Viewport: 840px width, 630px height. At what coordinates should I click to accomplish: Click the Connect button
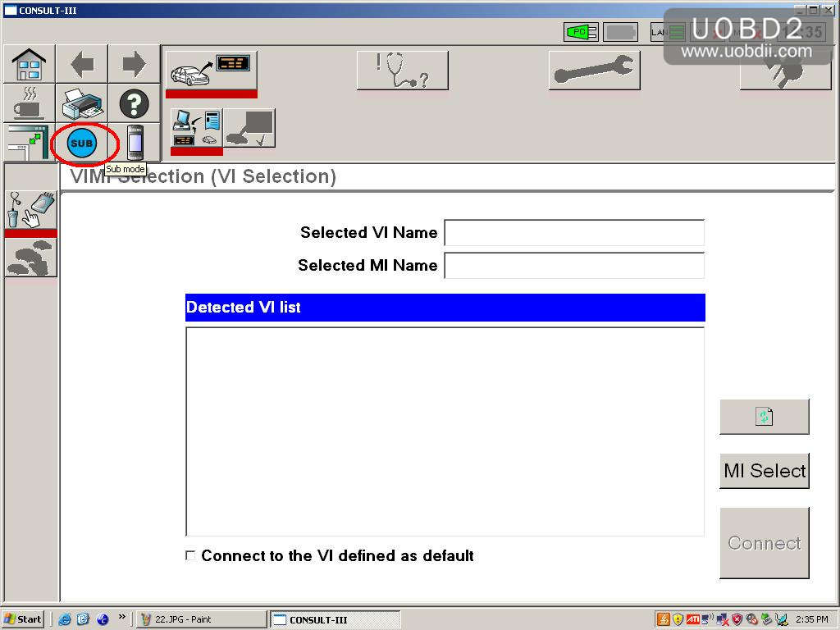click(x=764, y=543)
